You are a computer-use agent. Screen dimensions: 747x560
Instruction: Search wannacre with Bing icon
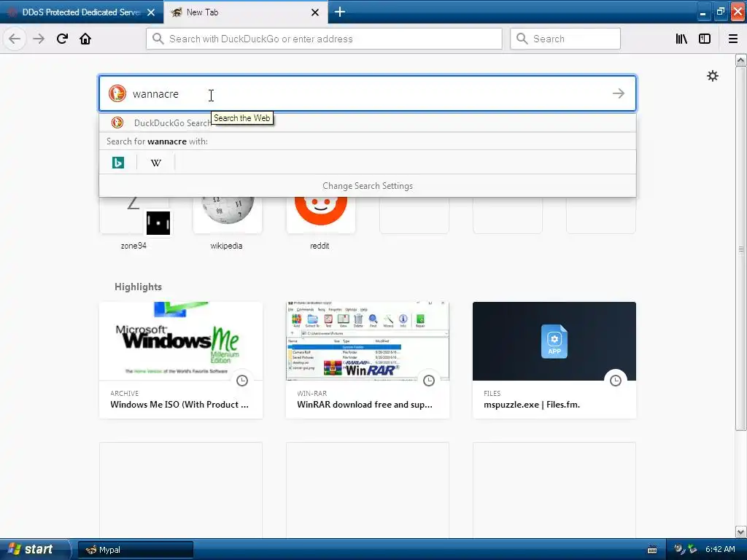click(x=118, y=163)
